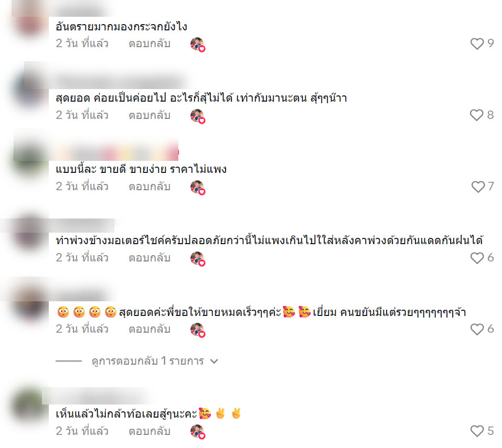
Task: Click creator avatar badge on last comment
Action: (x=198, y=431)
